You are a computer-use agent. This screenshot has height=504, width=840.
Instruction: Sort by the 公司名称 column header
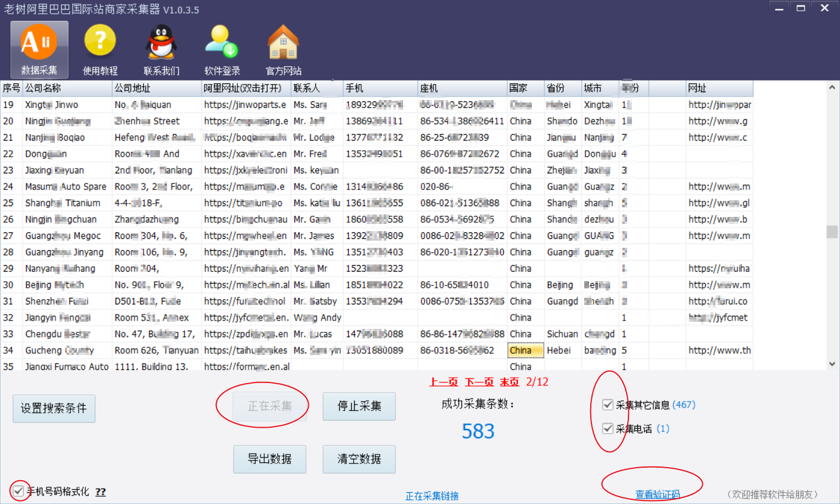(x=67, y=88)
